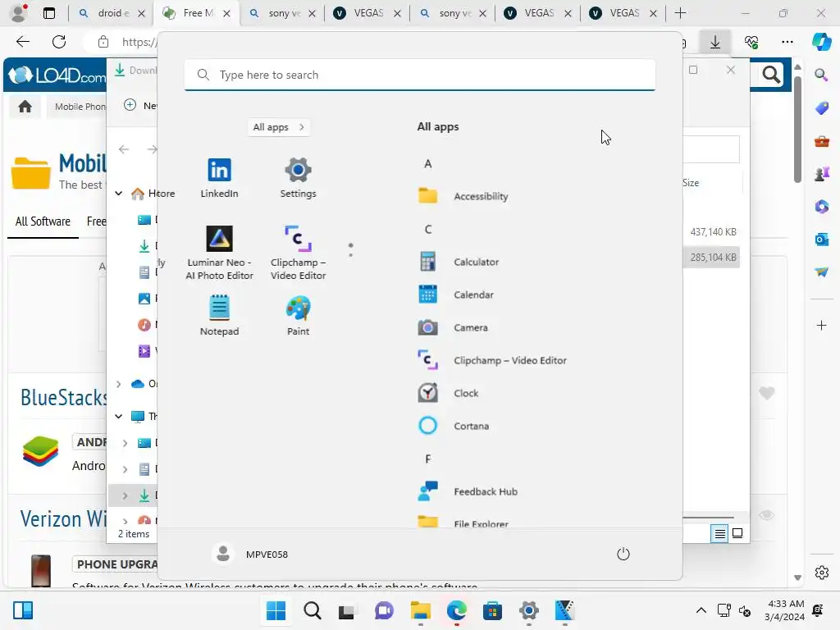The height and width of the screenshot is (630, 840).
Task: Click the pinned apps page dots
Action: tap(351, 249)
